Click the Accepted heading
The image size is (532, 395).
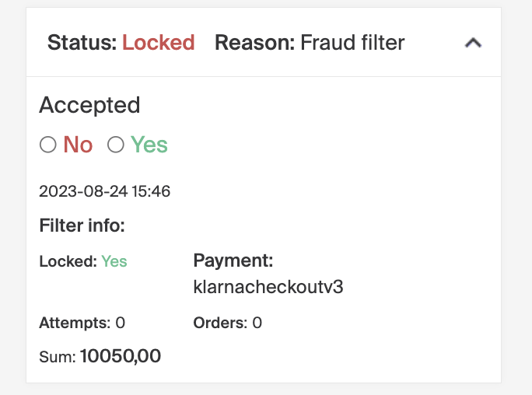(x=89, y=105)
